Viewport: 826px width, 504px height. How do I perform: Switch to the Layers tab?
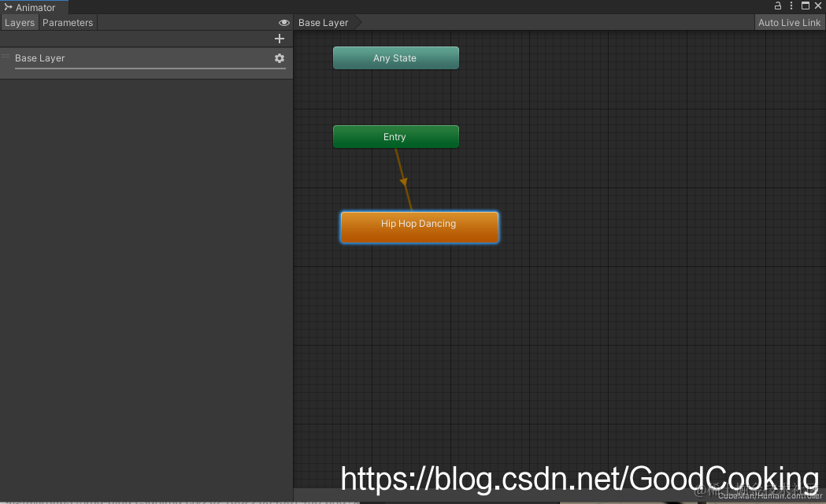20,22
